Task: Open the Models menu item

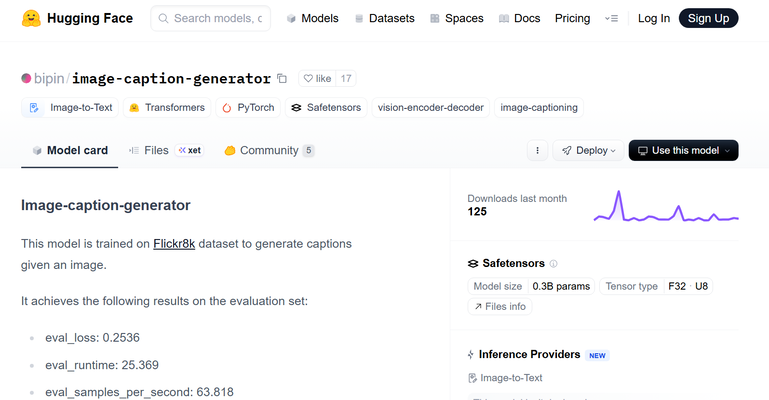Action: (312, 18)
